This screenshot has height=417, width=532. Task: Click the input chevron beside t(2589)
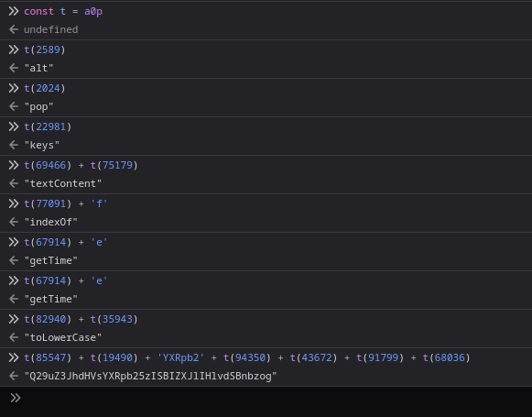[14, 49]
